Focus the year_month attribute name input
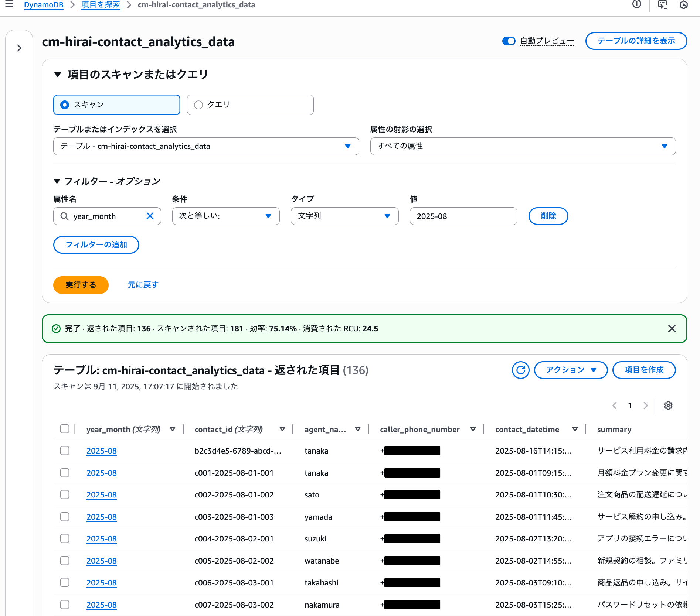700x616 pixels. 107,216
